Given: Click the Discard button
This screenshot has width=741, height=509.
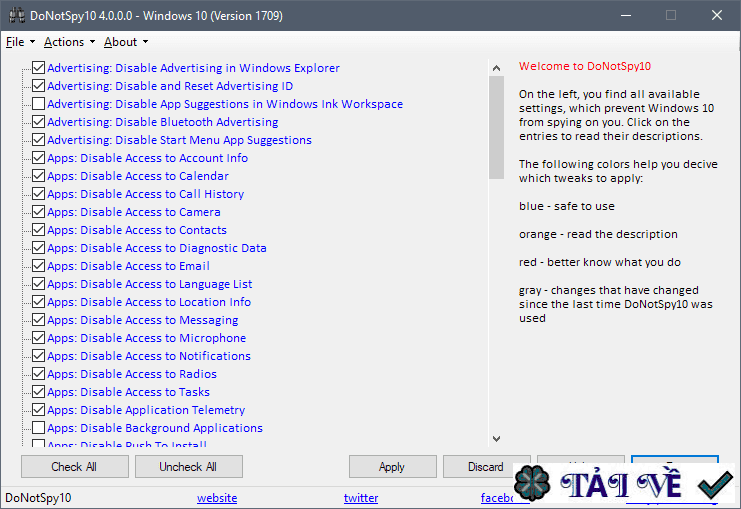Looking at the screenshot, I should [486, 466].
